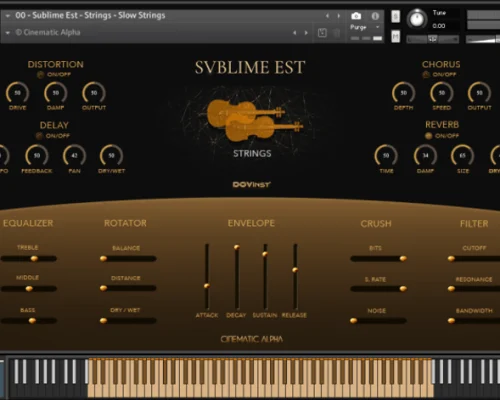
Task: Click Crush BITS slider handle
Action: coord(403,258)
